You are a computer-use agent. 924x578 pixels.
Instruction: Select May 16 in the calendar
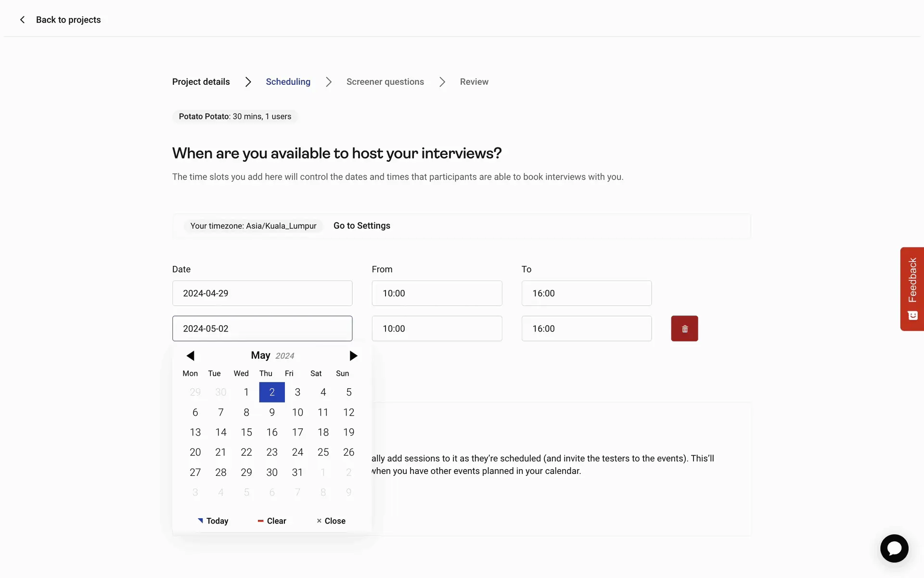pyautogui.click(x=272, y=432)
